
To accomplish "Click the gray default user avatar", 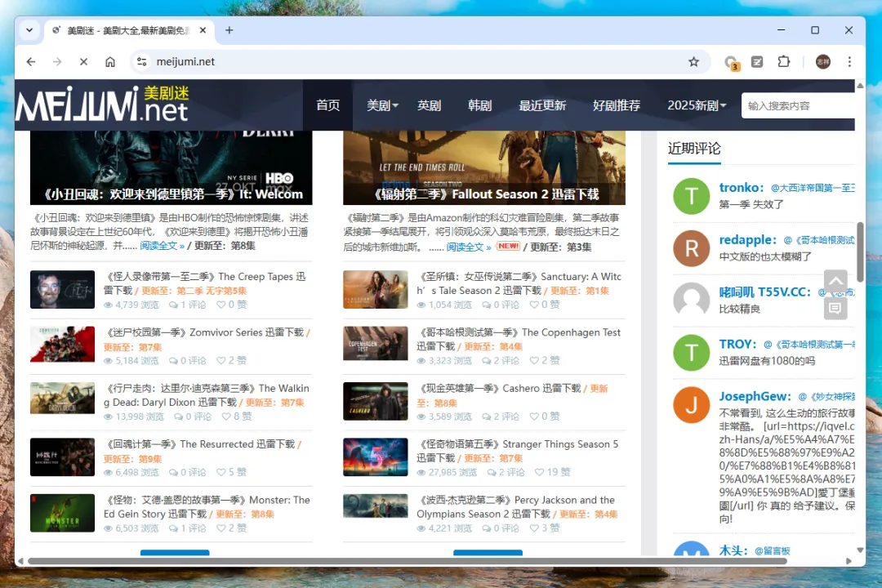I will point(692,300).
